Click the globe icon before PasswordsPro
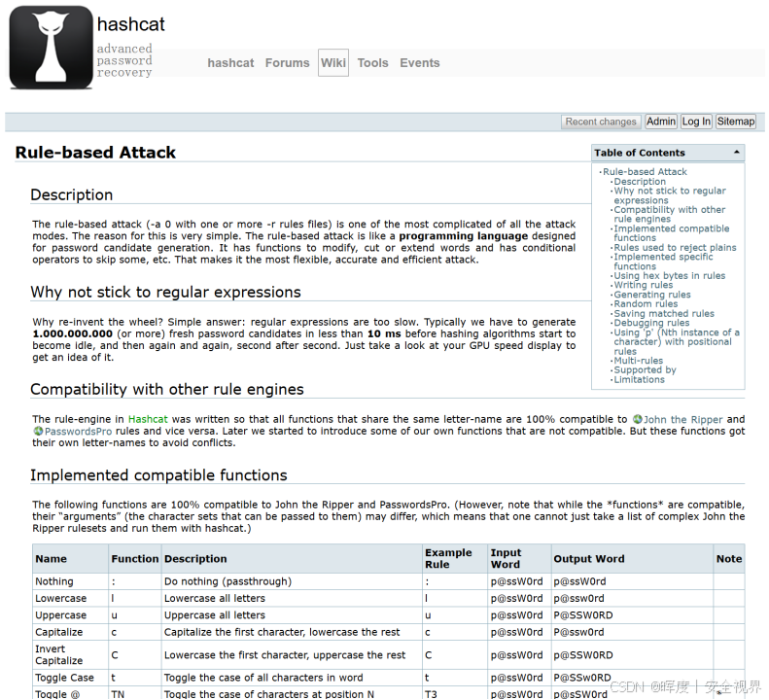769x700 pixels. point(38,432)
